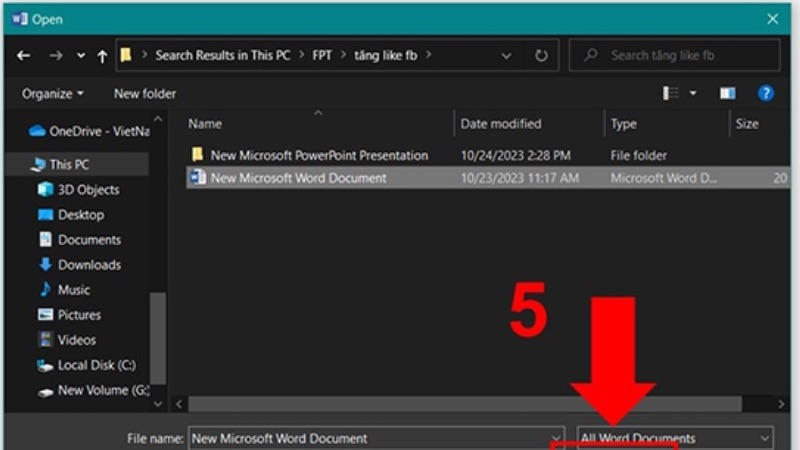
Task: Click the 'Microsoft Word D...' type cell
Action: [663, 178]
